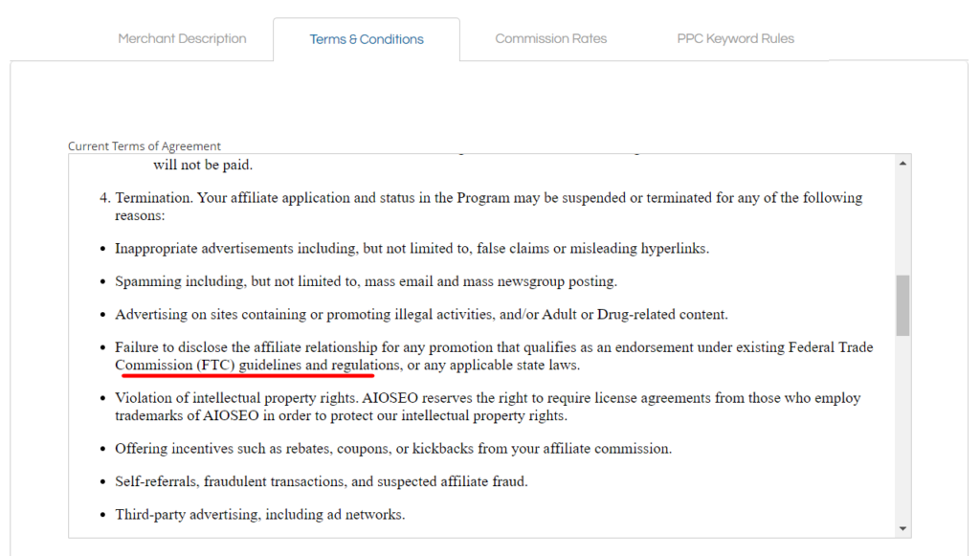The height and width of the screenshot is (556, 980).
Task: Click the Offering incentives bullet text
Action: point(392,448)
